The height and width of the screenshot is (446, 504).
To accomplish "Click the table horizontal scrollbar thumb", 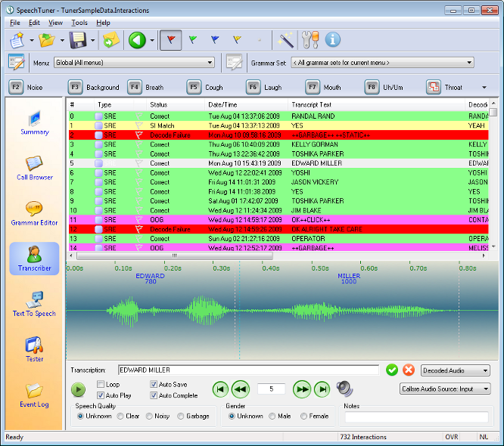I will 175,256.
